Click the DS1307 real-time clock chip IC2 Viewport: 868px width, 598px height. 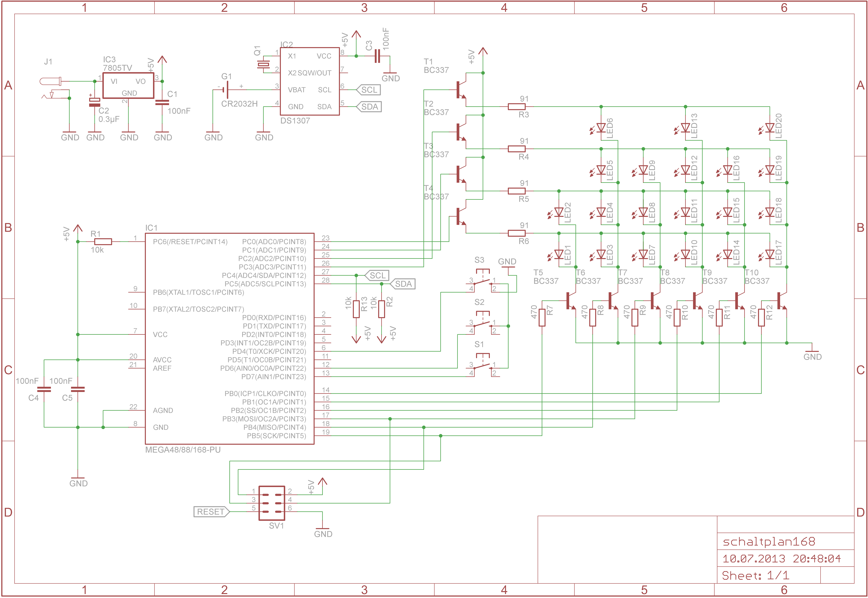pos(310,81)
